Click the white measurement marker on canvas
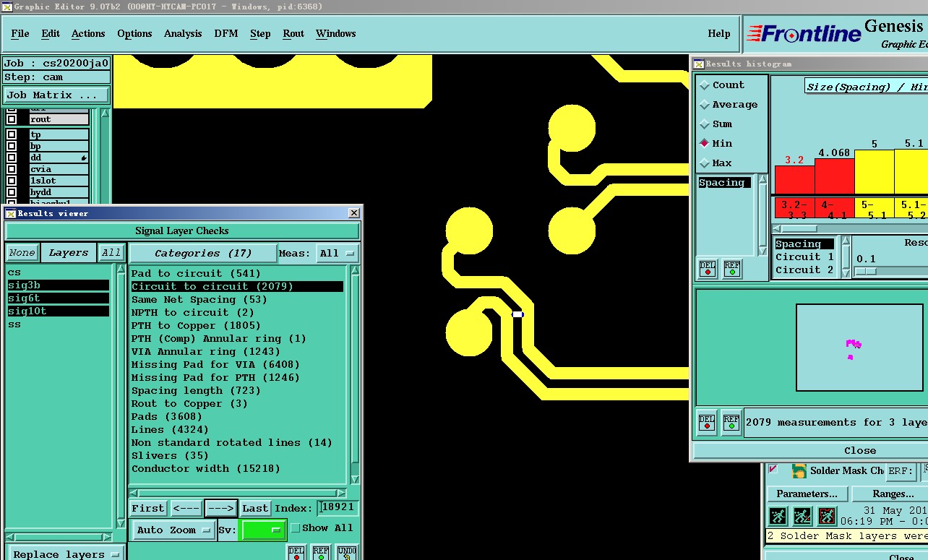 [x=517, y=314]
